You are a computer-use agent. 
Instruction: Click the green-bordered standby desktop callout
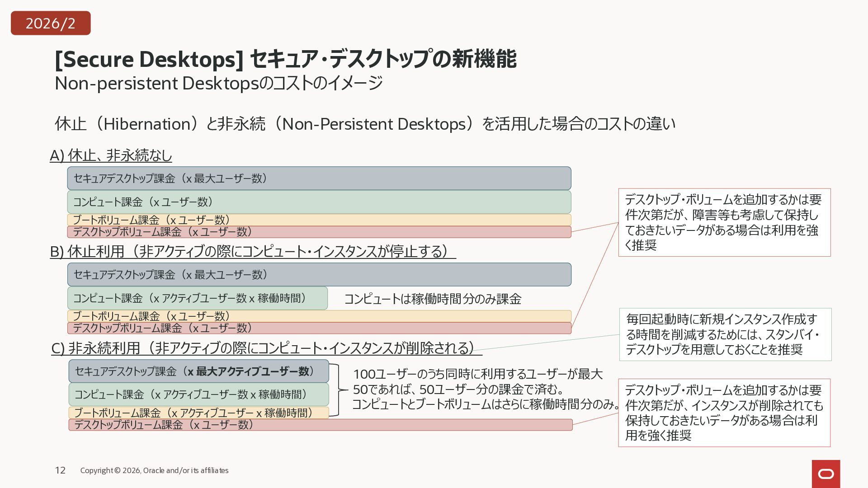coord(725,334)
